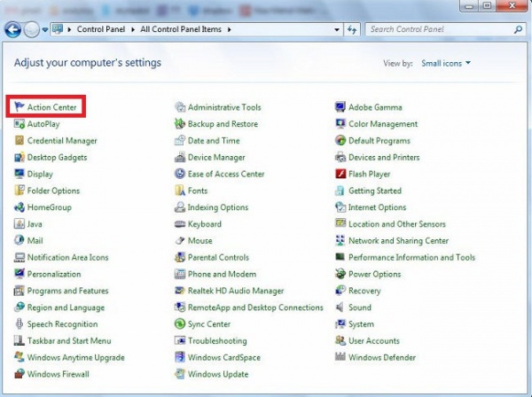Open Speech Recognition link
Viewport: 532px width, 397px height.
pos(62,324)
